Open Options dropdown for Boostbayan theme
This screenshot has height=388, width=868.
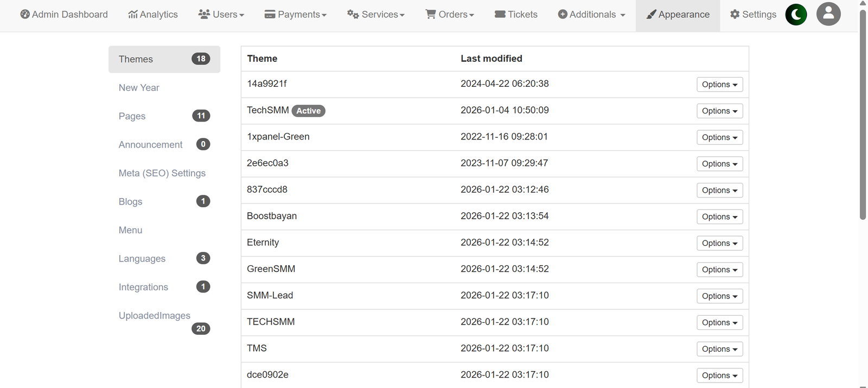click(x=719, y=217)
